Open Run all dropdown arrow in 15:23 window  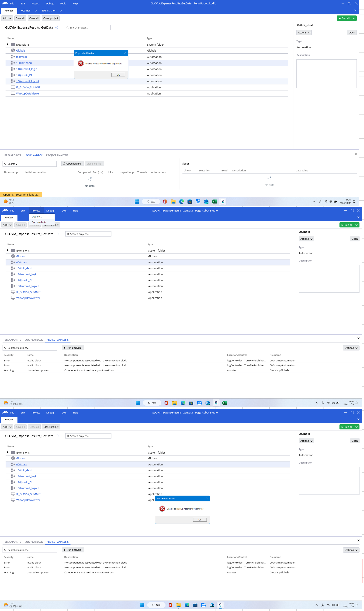[x=354, y=18]
